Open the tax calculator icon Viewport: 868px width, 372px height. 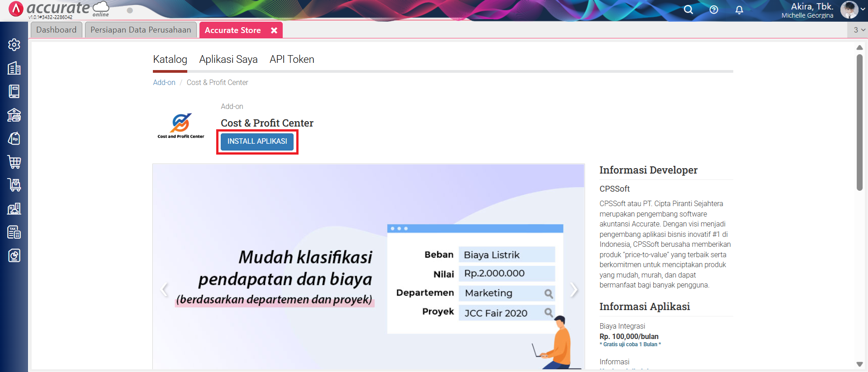14,232
